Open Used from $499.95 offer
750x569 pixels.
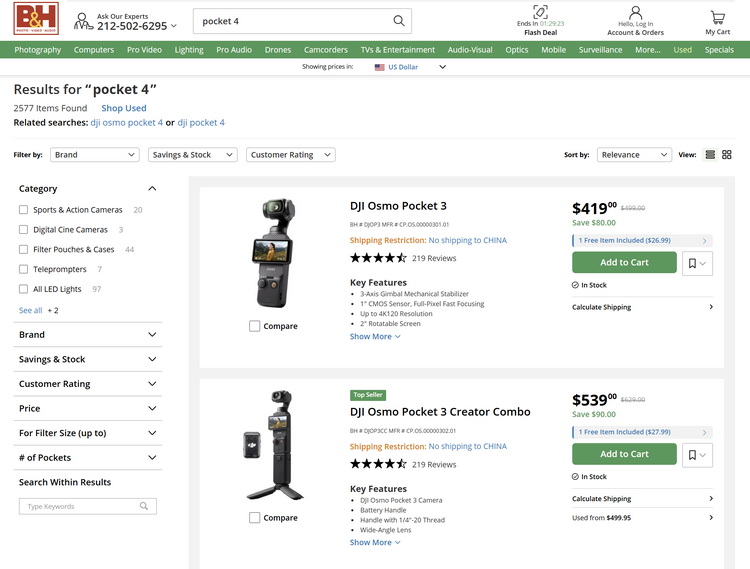pos(642,518)
